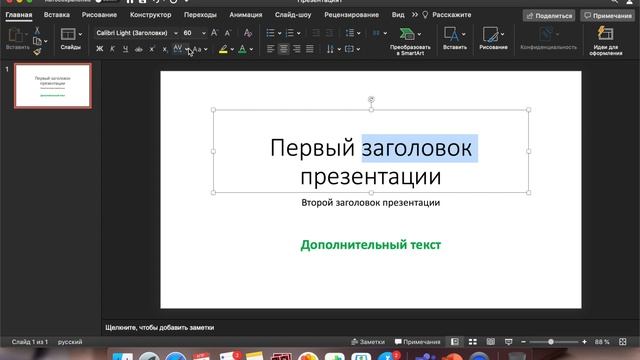
Task: Click Преобразовать в SmartArt icon
Action: coord(407,34)
